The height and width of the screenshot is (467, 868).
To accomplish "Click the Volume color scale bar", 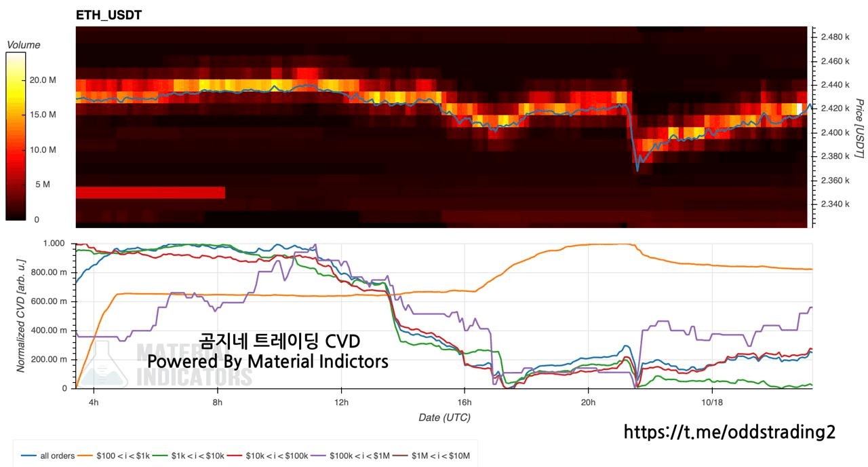I will 16,136.
